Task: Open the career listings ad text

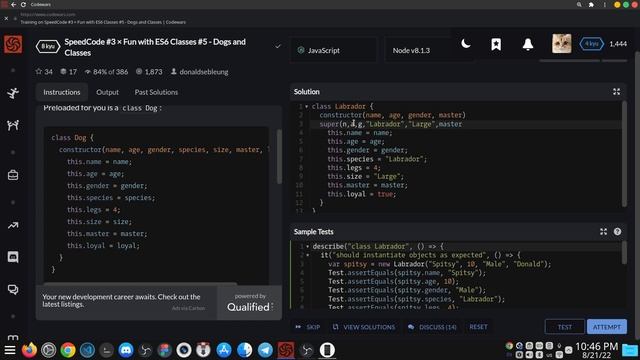Action: tap(121, 300)
